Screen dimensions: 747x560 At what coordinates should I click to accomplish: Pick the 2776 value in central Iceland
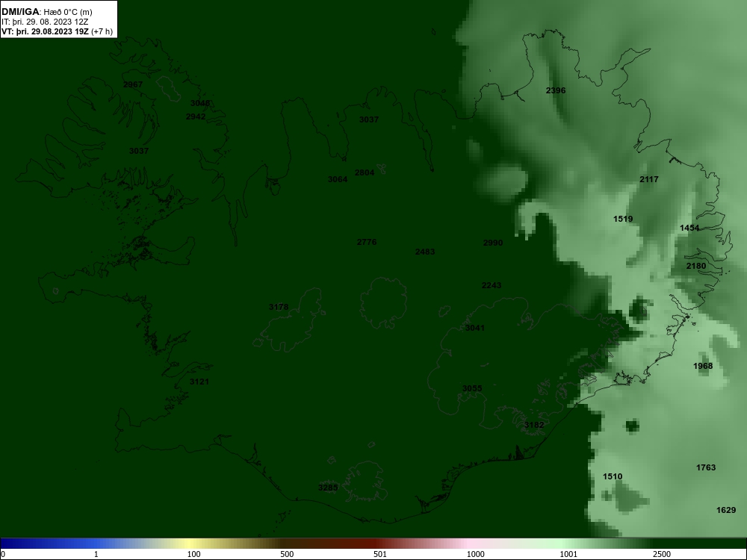[x=367, y=242]
